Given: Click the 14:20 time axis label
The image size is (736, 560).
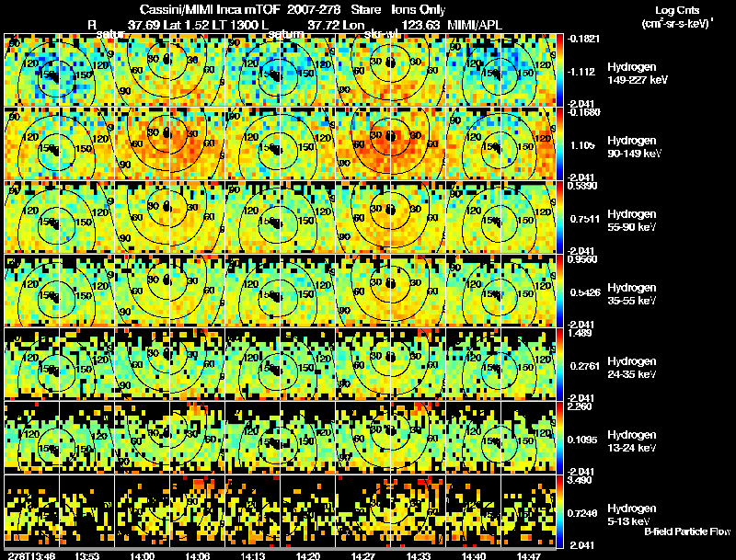Looking at the screenshot, I should (x=308, y=556).
